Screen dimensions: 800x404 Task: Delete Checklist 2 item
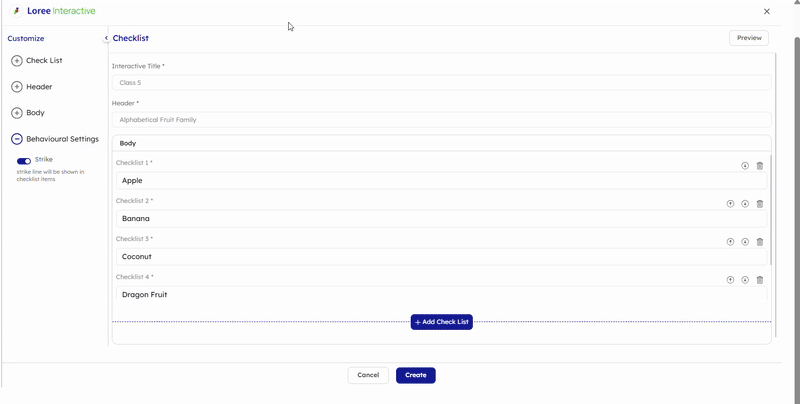(x=760, y=204)
